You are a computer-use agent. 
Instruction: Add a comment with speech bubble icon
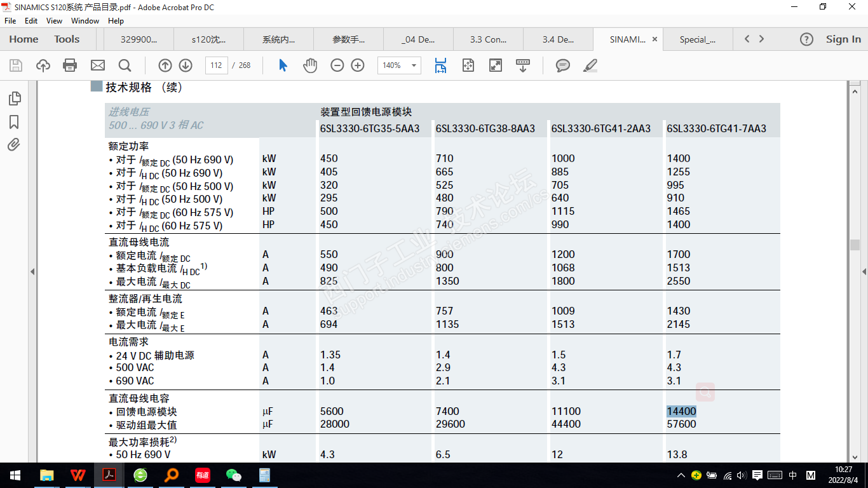click(x=562, y=65)
